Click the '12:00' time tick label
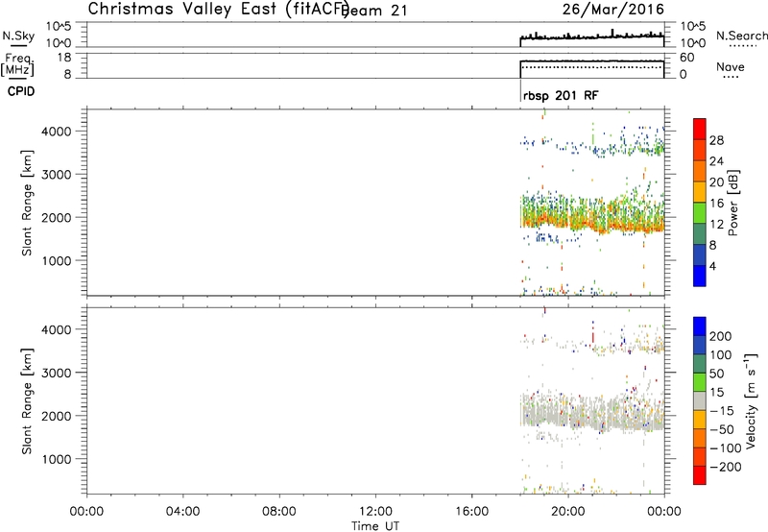Image resolution: width=768 pixels, height=532 pixels. pyautogui.click(x=375, y=512)
